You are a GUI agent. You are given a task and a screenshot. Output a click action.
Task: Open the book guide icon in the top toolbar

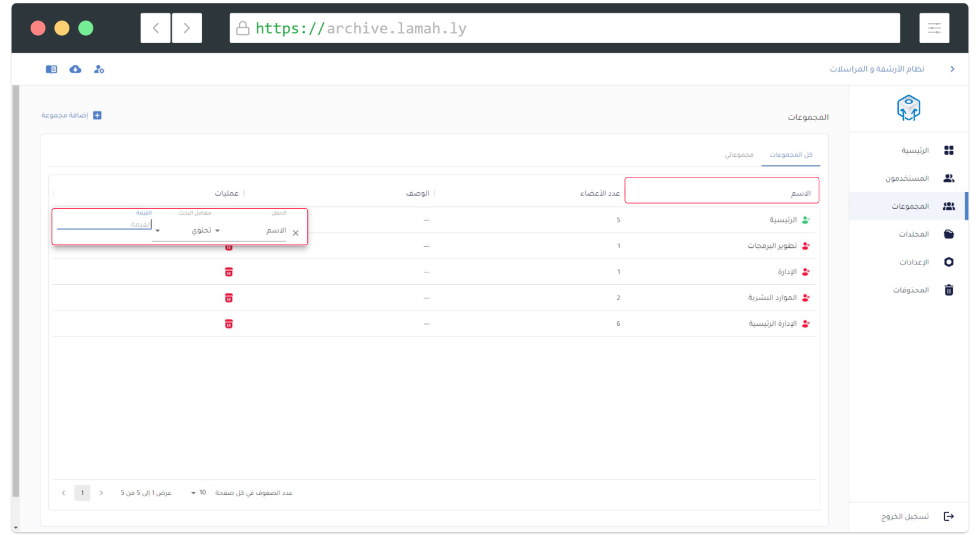(52, 69)
